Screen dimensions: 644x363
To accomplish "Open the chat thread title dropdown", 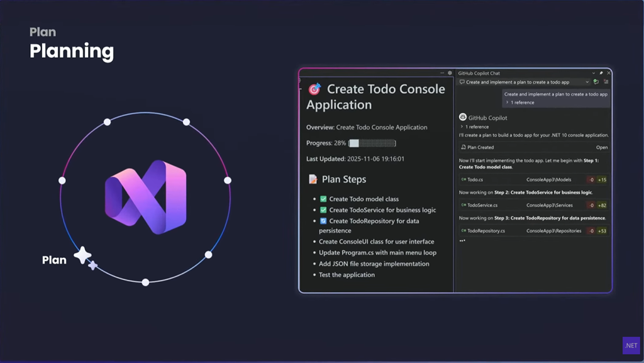I will click(x=587, y=82).
